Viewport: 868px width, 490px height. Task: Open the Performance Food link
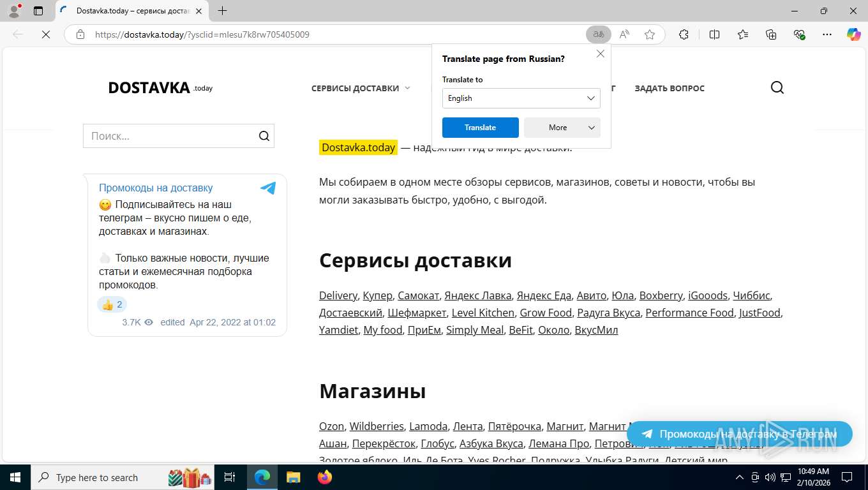click(690, 313)
